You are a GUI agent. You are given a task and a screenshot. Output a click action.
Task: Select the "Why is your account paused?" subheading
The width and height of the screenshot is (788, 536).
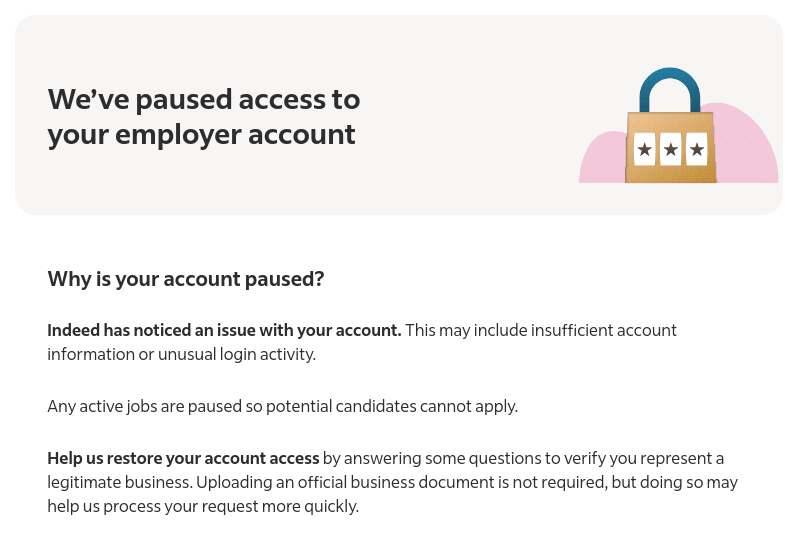[x=185, y=279]
